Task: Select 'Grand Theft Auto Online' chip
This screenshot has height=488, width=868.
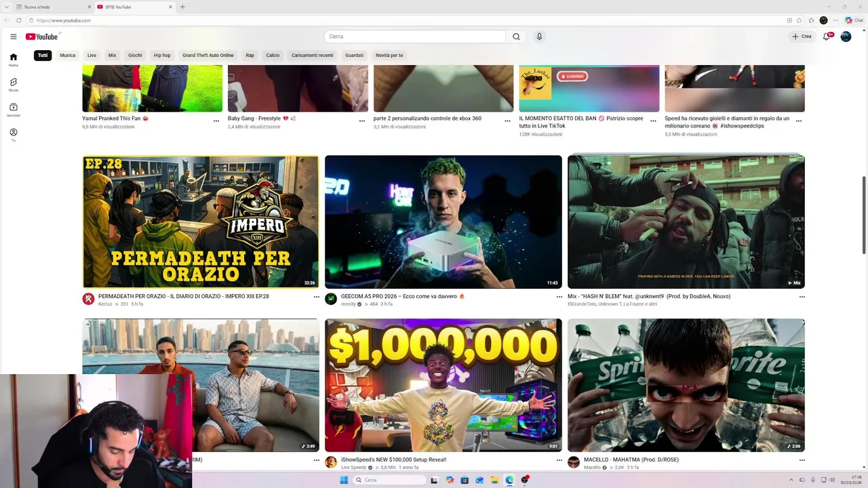Action: click(208, 55)
